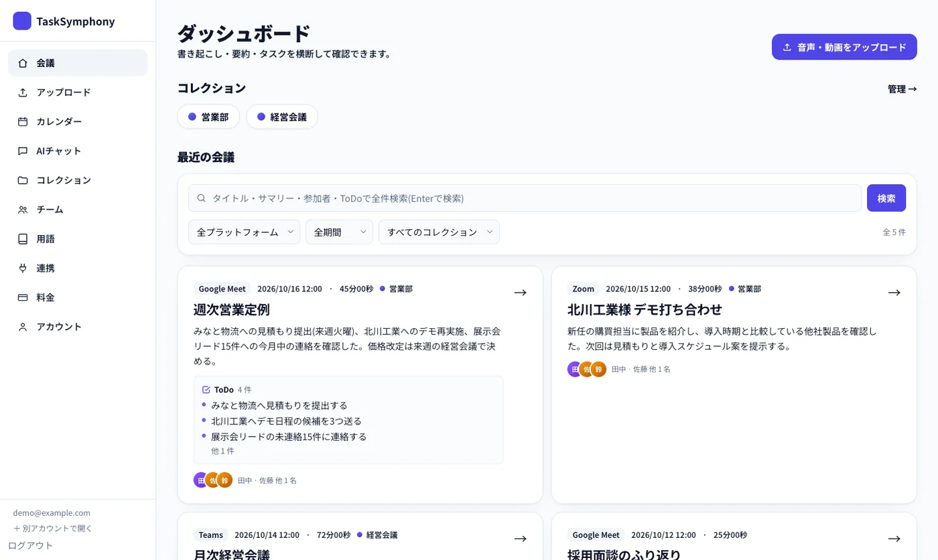Image resolution: width=938 pixels, height=560 pixels.
Task: Select AIチャット in the sidebar
Action: coord(78,151)
